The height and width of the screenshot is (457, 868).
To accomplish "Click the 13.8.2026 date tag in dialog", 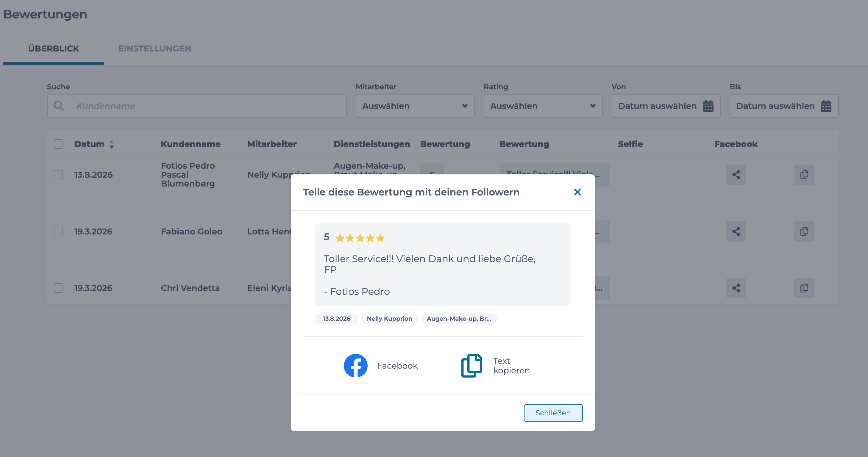I will (x=336, y=319).
